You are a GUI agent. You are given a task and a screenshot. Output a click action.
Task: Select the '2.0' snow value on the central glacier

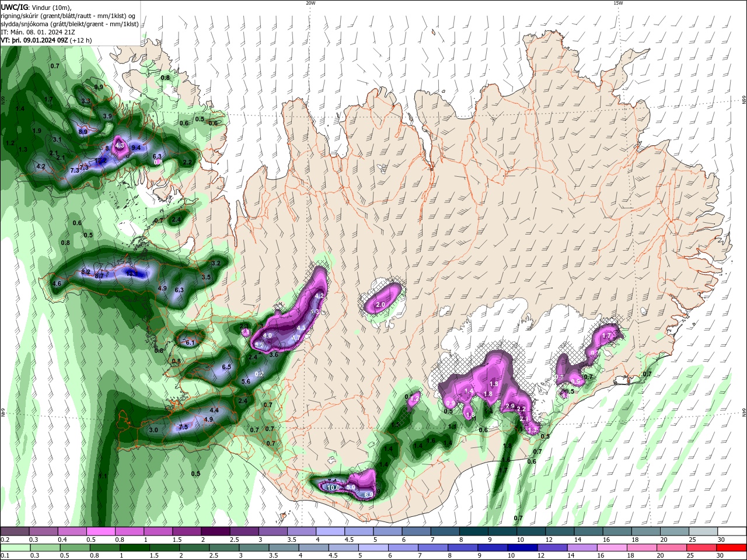pos(381,305)
